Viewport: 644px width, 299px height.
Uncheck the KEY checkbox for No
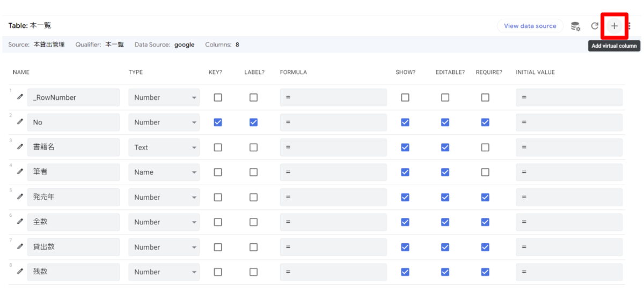pos(218,122)
